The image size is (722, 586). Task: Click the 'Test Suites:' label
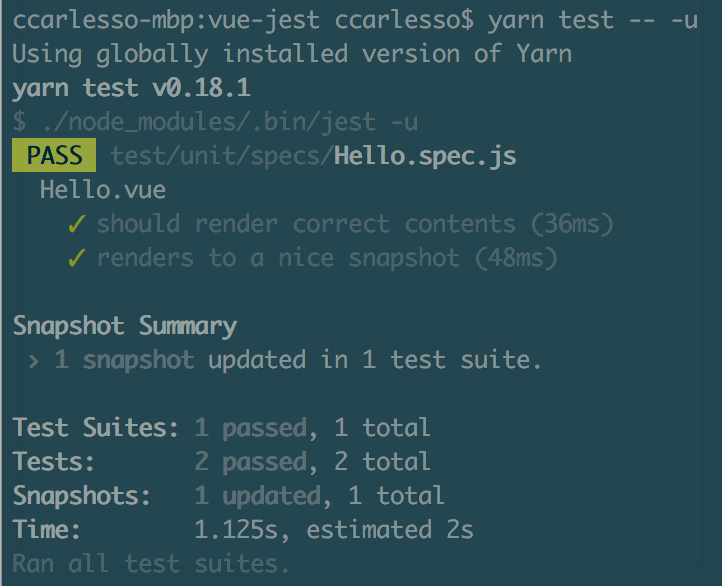click(96, 428)
